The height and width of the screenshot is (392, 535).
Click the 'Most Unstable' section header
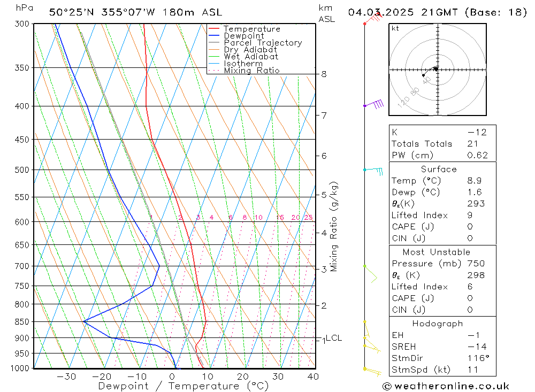[437, 252]
